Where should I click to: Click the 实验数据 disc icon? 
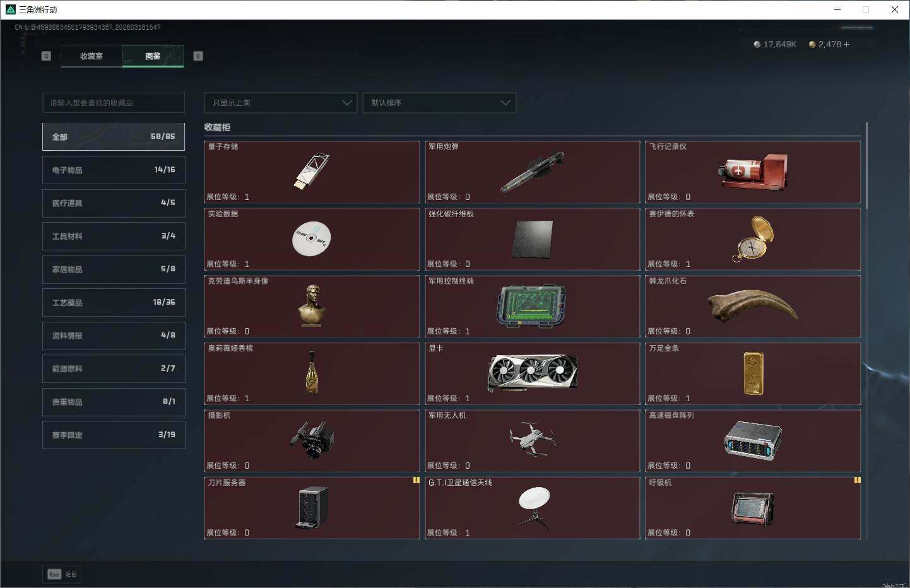pyautogui.click(x=312, y=238)
